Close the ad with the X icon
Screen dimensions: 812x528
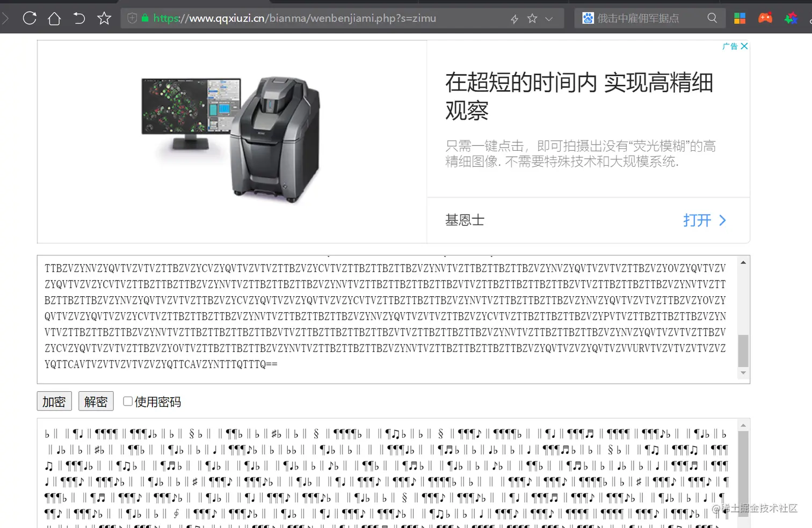(x=744, y=46)
